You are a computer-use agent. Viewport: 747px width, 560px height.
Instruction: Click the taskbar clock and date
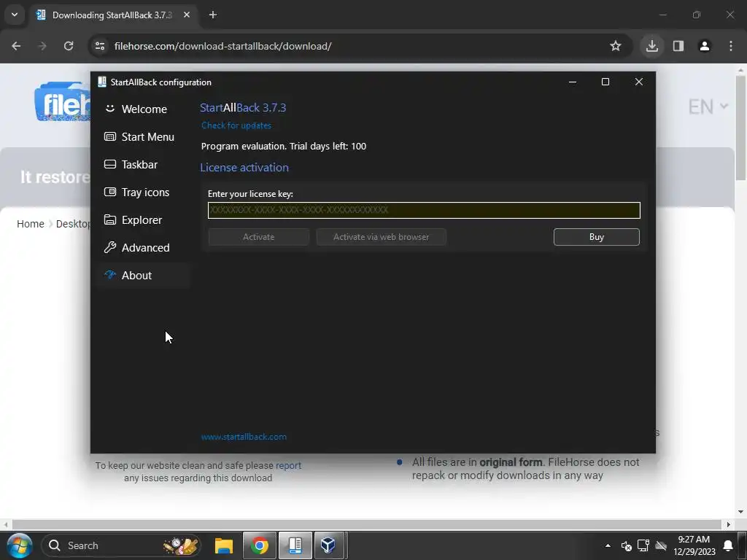[694, 545]
